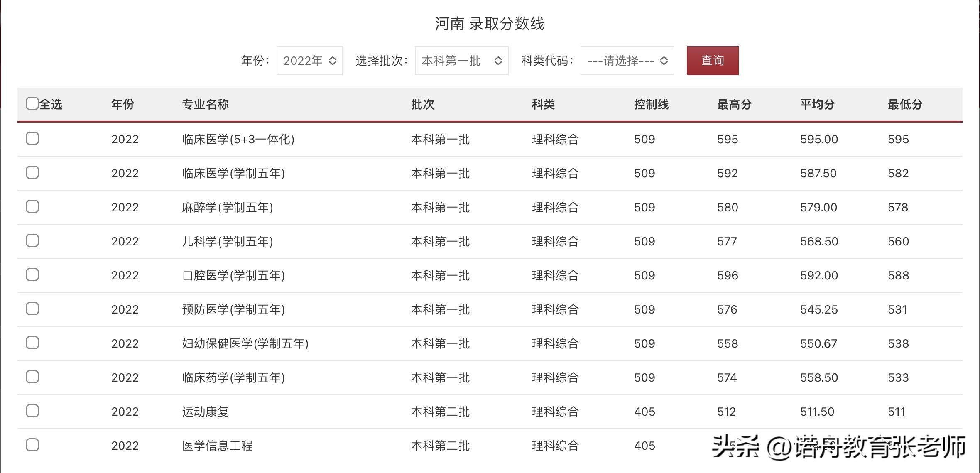
Task: Tick checkbox for 临床医学(5+3一体化) row
Action: 32,138
